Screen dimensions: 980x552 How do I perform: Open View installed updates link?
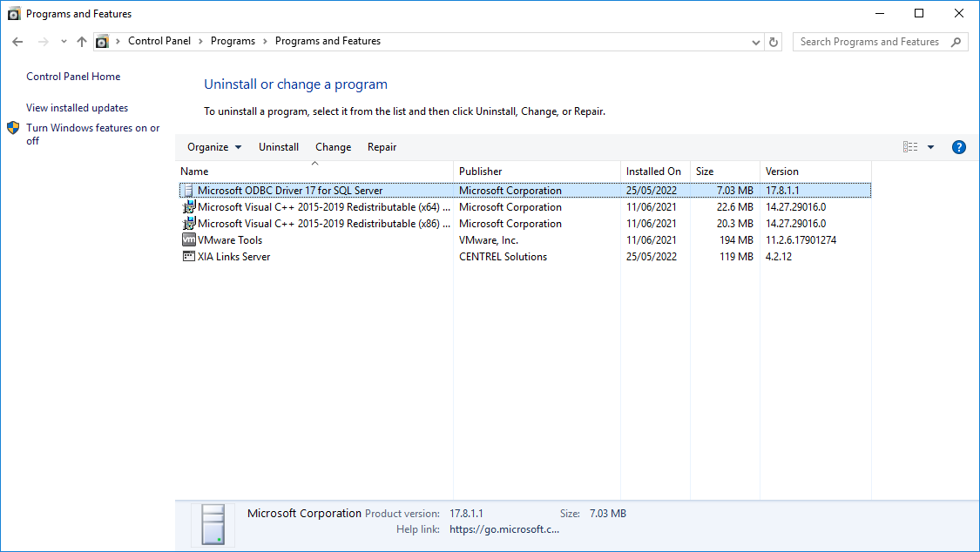click(x=77, y=108)
